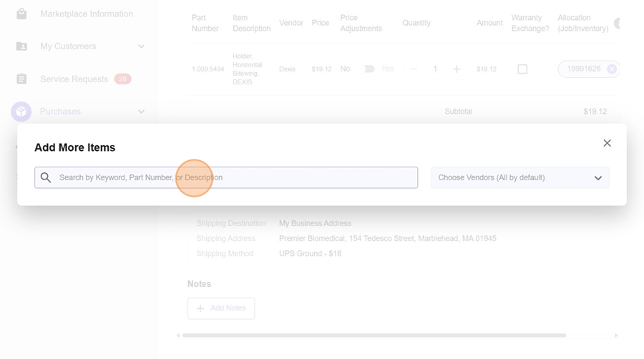Click the 19991626 allocation field
Image resolution: width=644 pixels, height=359 pixels.
(583, 69)
